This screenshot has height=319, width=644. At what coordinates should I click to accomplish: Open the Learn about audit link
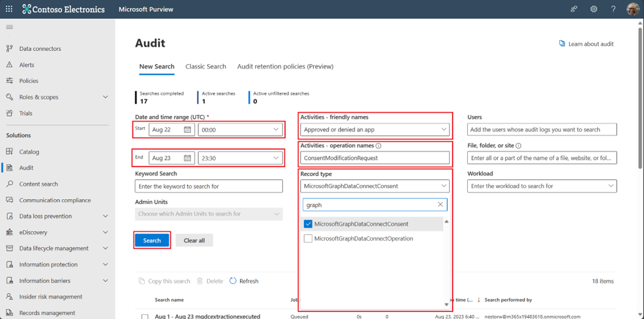pos(586,44)
